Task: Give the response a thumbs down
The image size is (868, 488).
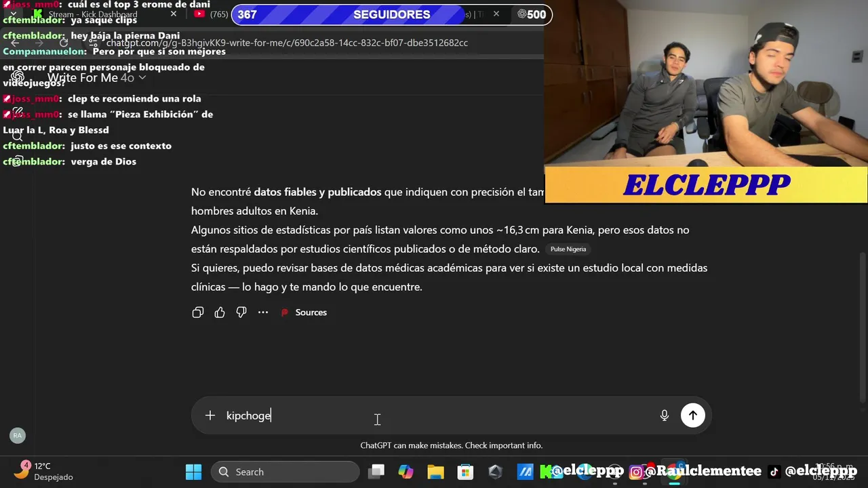Action: 241,312
